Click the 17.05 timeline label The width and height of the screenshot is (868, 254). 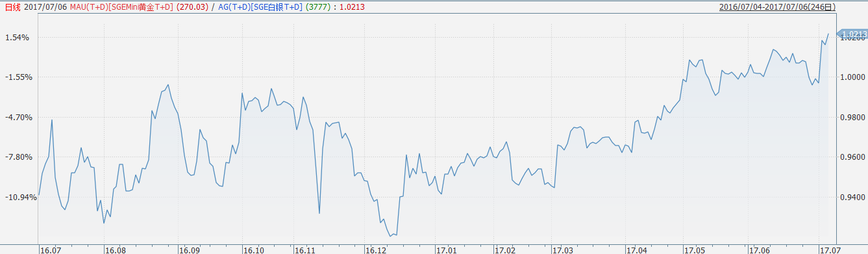point(695,249)
